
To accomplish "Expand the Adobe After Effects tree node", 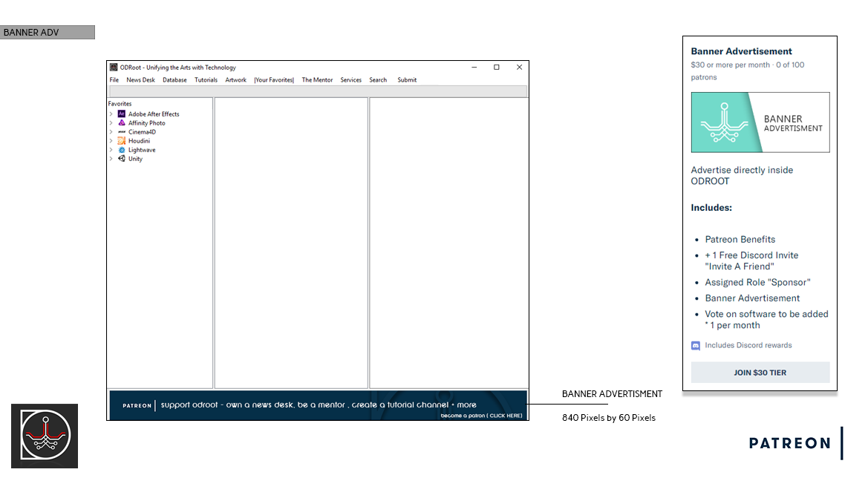I will tap(111, 114).
